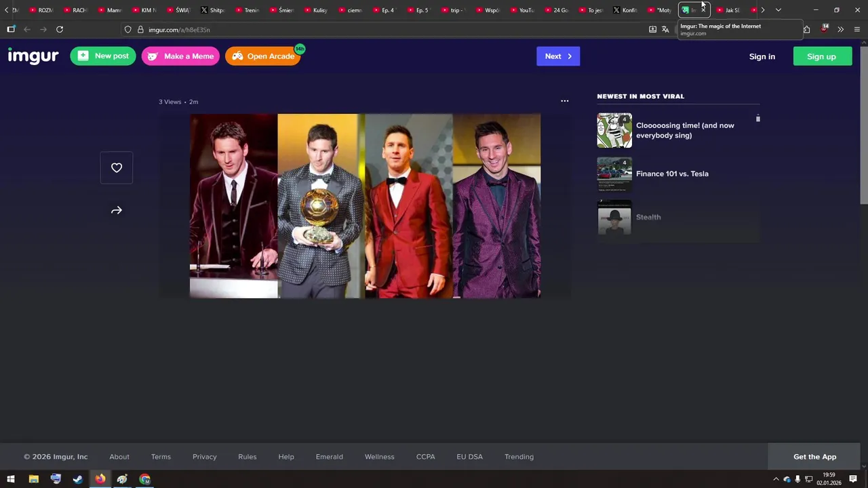This screenshot has width=868, height=488.
Task: Click the Emerald footer link
Action: pos(330,457)
